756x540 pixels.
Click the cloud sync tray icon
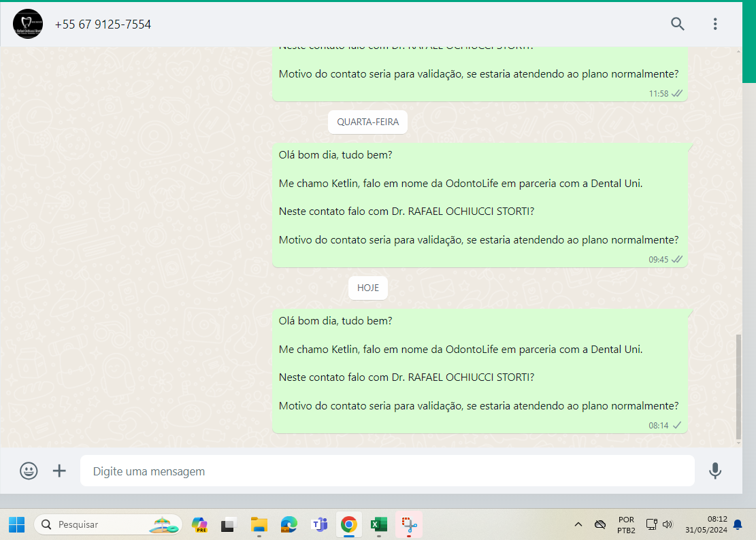pos(599,524)
